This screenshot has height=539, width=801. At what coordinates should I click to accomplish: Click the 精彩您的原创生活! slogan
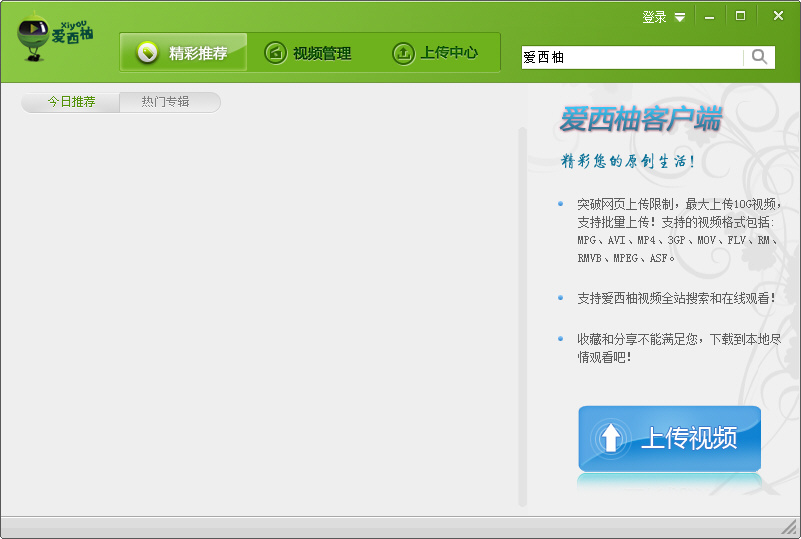[x=628, y=161]
